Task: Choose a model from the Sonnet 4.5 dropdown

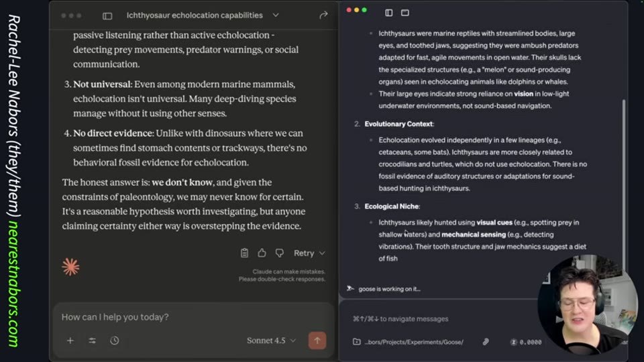Action: click(x=271, y=341)
